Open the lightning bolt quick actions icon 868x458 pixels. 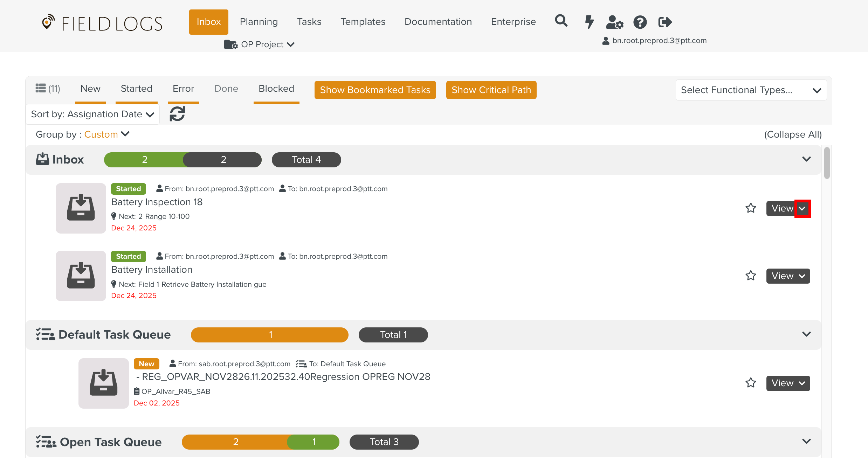(590, 22)
